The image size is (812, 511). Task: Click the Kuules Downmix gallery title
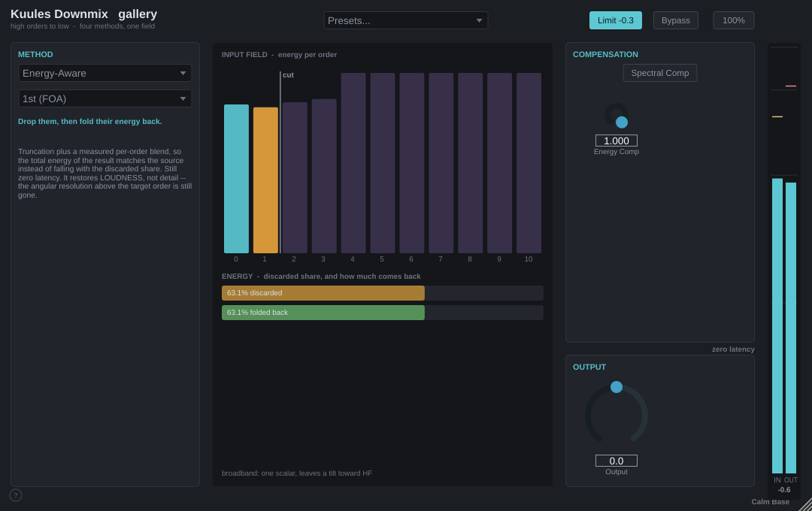[84, 14]
